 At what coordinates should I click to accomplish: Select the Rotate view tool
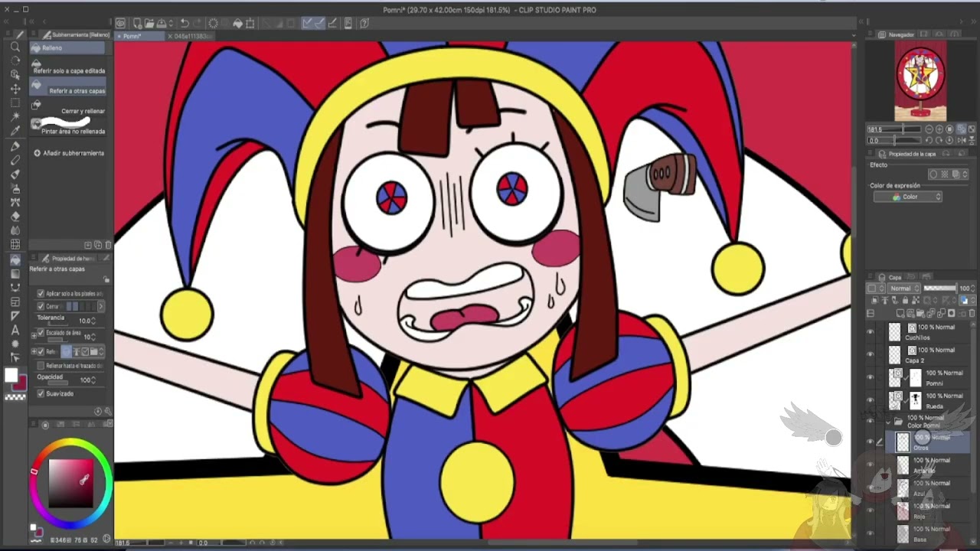tap(15, 61)
